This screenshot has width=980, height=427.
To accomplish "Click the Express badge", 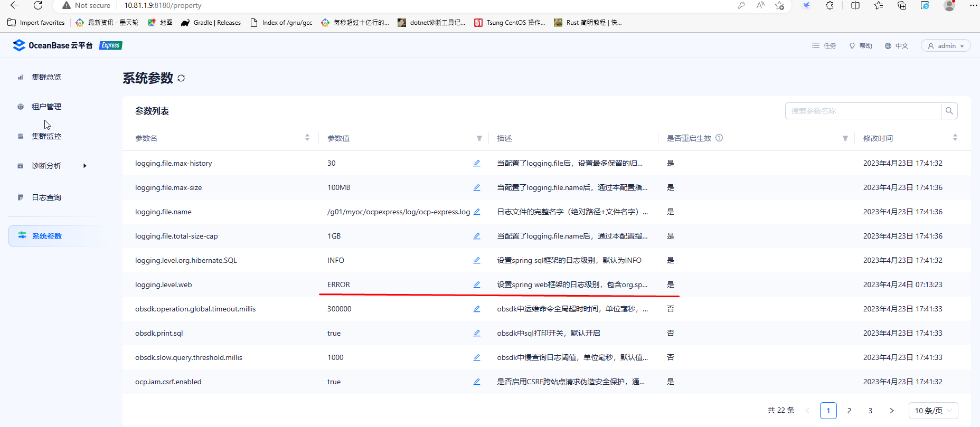I will coord(111,45).
